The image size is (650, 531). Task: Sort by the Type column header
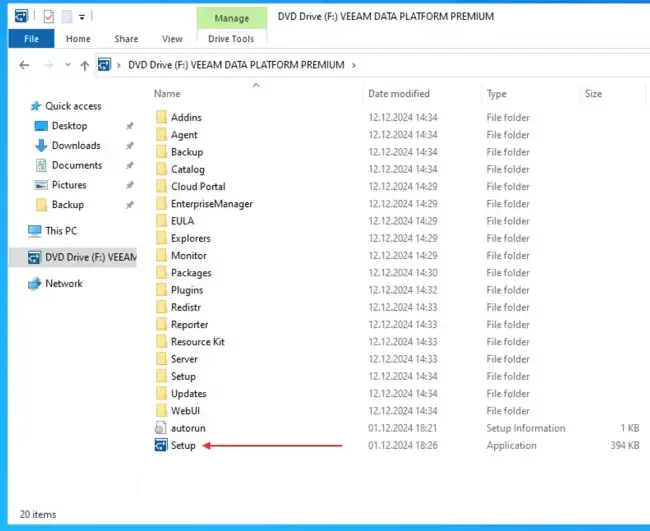coord(496,94)
